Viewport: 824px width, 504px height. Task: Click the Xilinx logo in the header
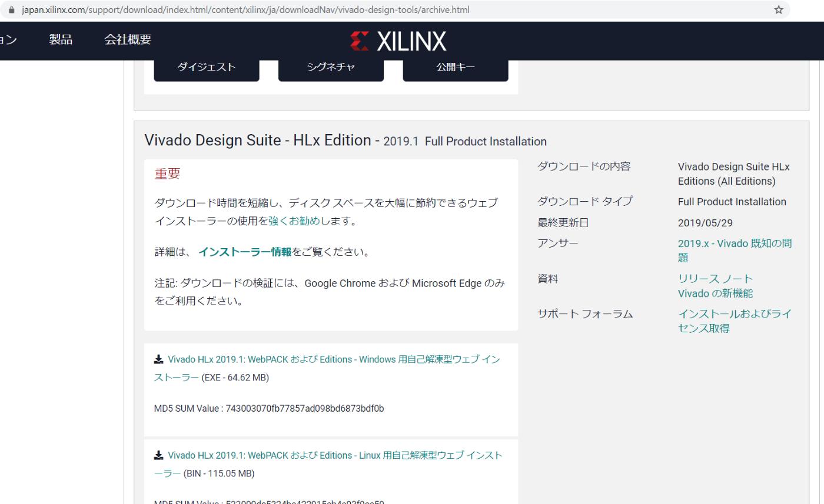(398, 41)
